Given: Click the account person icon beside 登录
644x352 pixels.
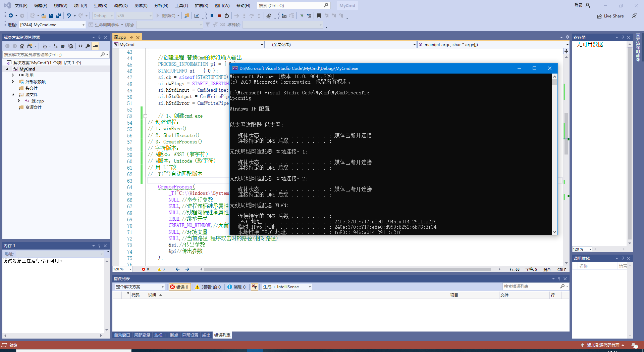Looking at the screenshot, I should tap(588, 5).
